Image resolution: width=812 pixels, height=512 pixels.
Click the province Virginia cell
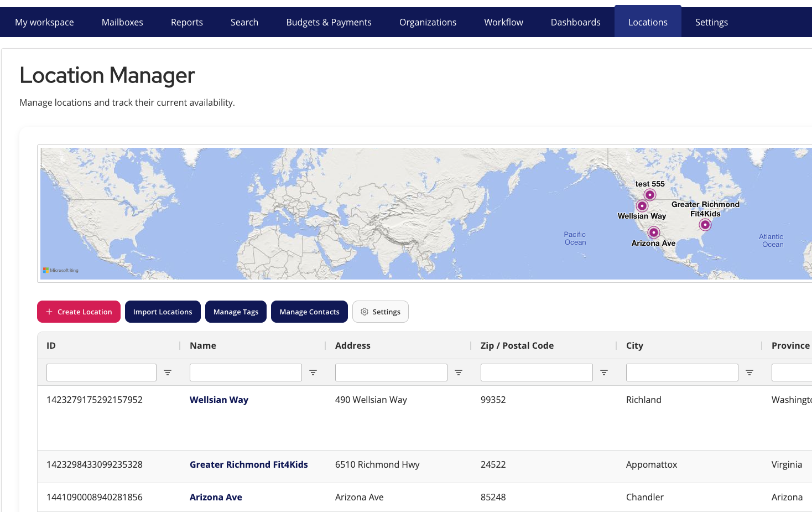[x=787, y=464]
